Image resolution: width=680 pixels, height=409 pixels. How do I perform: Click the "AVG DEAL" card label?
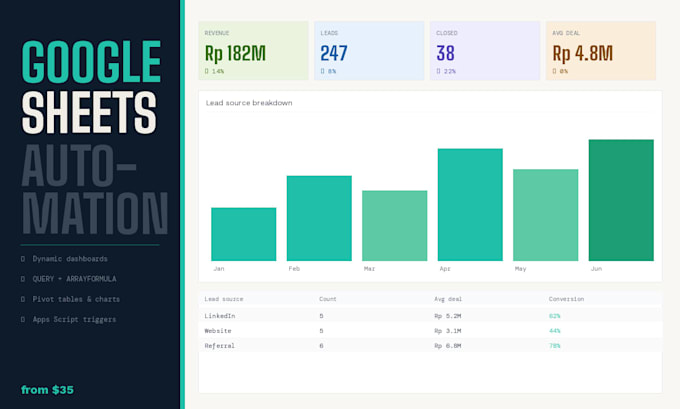point(566,33)
